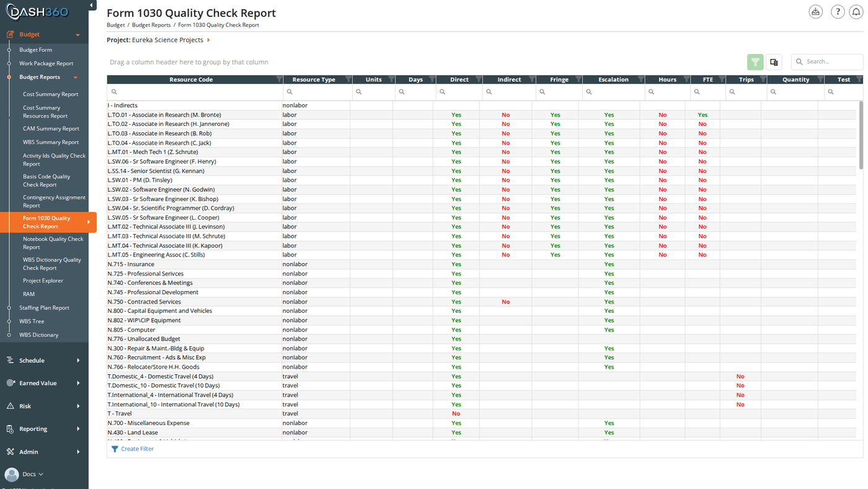The image size is (868, 489).
Task: Click Budget breadcrumb link
Action: 115,25
